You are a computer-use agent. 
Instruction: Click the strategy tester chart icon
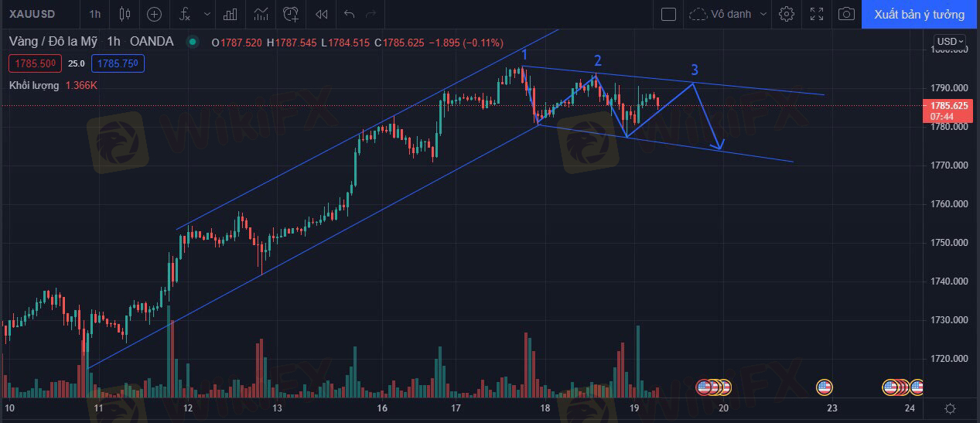pos(261,14)
